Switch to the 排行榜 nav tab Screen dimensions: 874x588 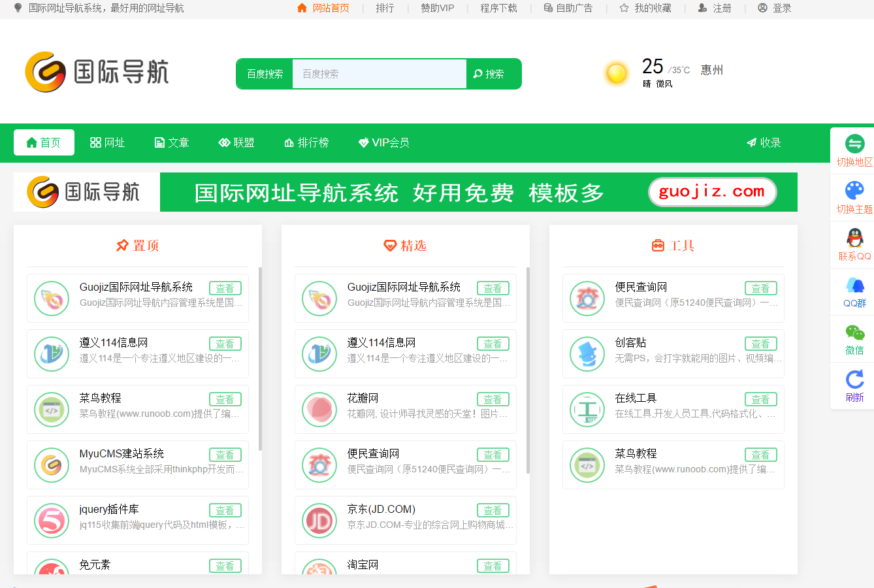306,142
